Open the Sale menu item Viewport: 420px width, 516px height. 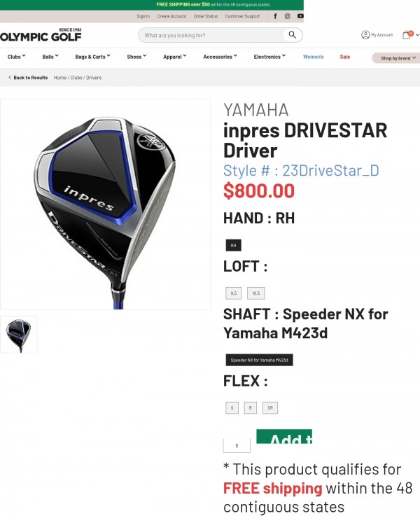(344, 57)
